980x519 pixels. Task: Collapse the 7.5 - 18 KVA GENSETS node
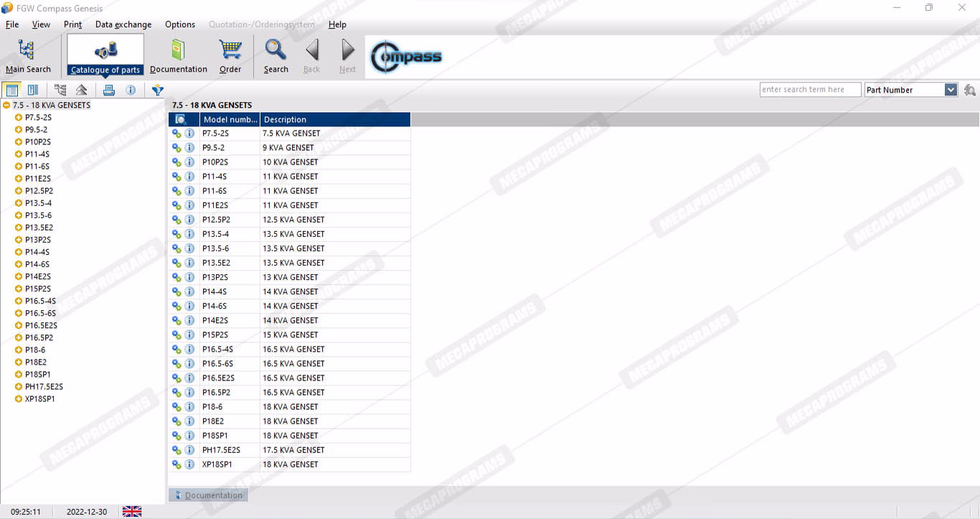(x=6, y=105)
